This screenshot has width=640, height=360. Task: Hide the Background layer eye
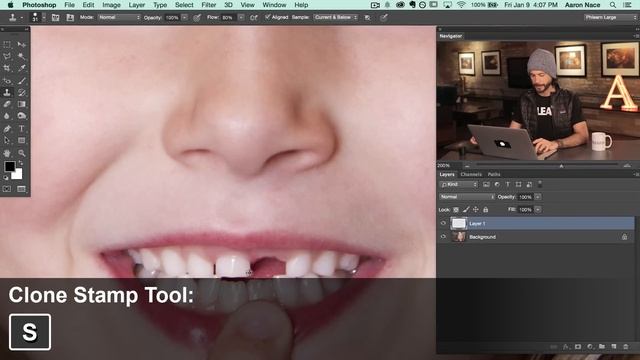click(x=443, y=237)
